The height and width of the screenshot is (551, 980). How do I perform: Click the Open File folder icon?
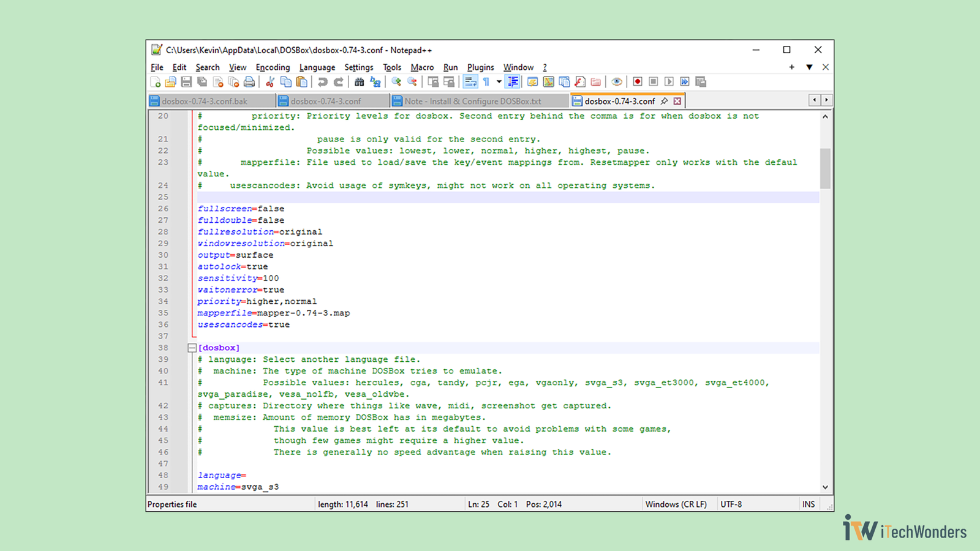(171, 82)
